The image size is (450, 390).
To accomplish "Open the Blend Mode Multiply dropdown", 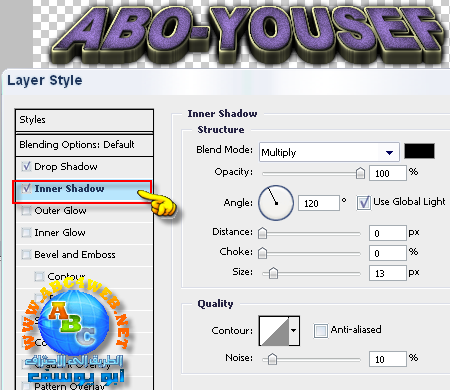I will pyautogui.click(x=329, y=152).
